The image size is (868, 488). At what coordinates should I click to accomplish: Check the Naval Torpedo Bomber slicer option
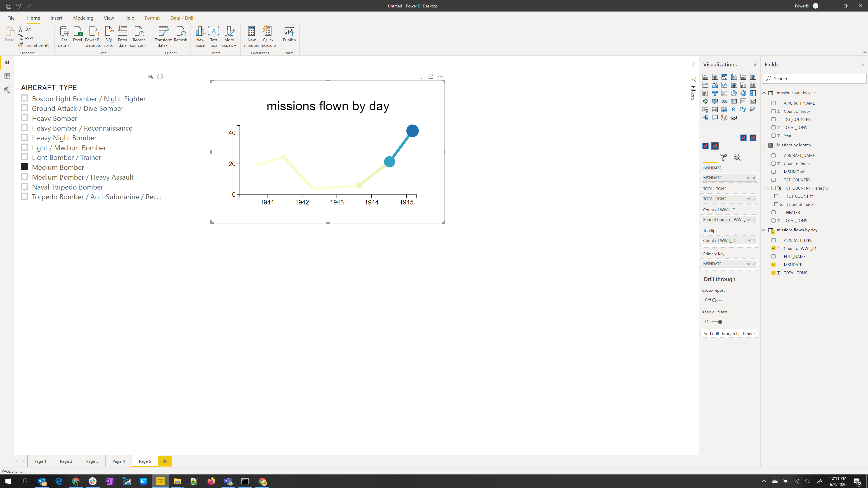tap(24, 186)
